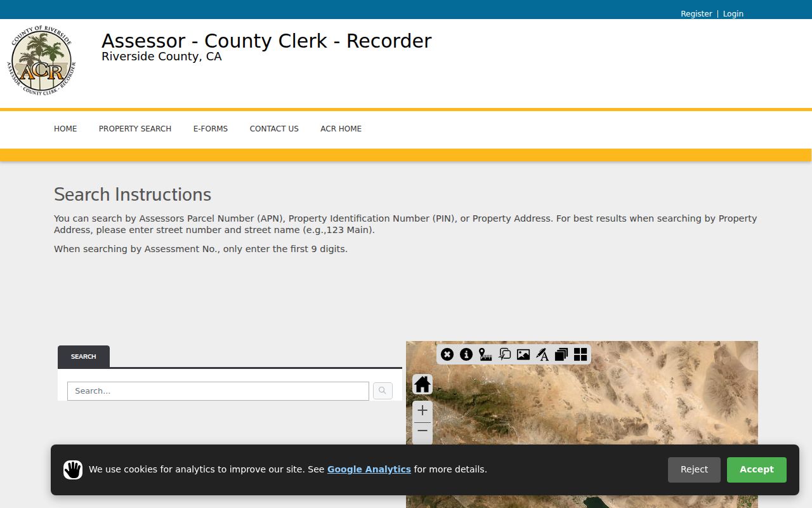The image size is (812, 508).
Task: Click the cookie banner hand icon
Action: coord(73,470)
